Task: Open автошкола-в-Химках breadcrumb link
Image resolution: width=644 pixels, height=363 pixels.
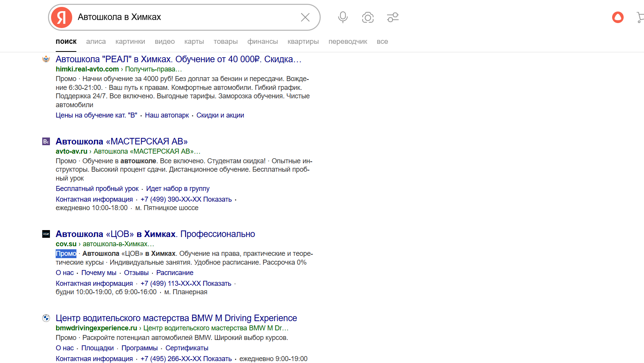Action: pyautogui.click(x=118, y=244)
